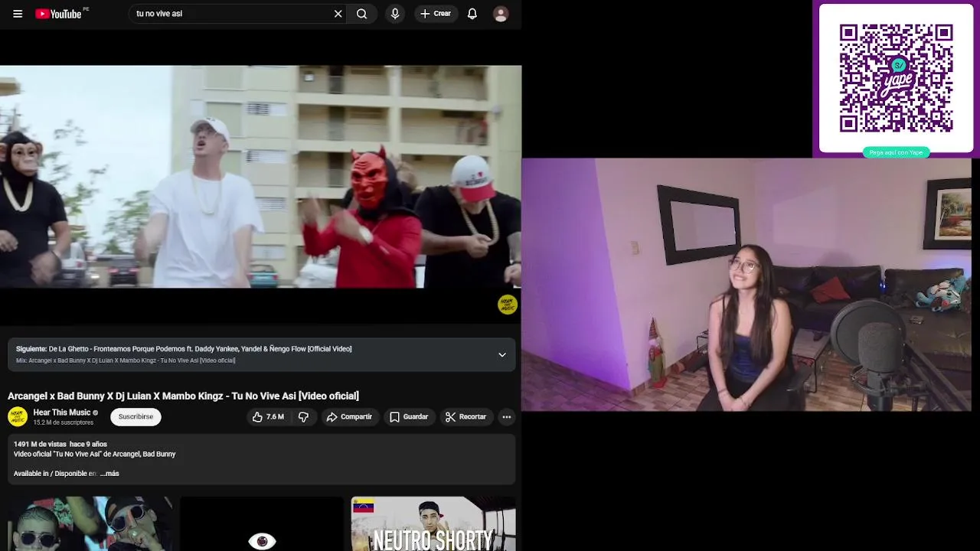
Task: Open the Crear upload menu
Action: (x=436, y=14)
